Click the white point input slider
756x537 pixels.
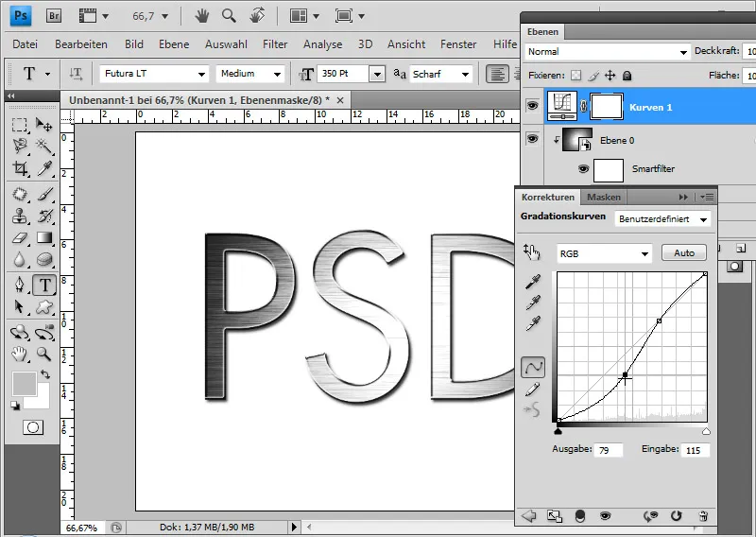pos(706,432)
